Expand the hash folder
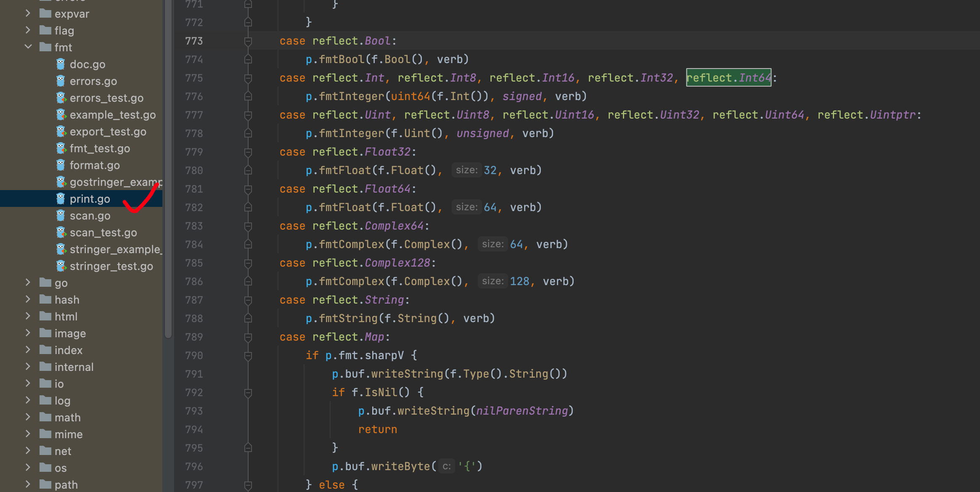 (x=28, y=299)
